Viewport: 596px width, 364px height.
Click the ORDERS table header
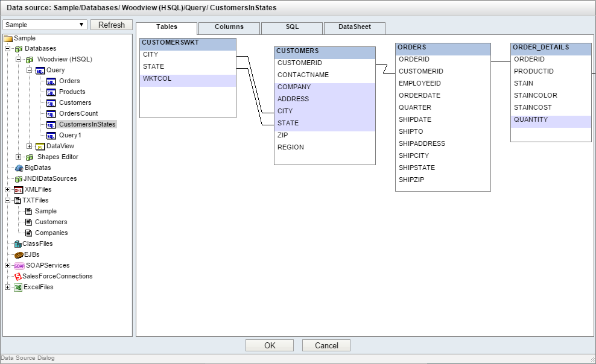coord(443,49)
